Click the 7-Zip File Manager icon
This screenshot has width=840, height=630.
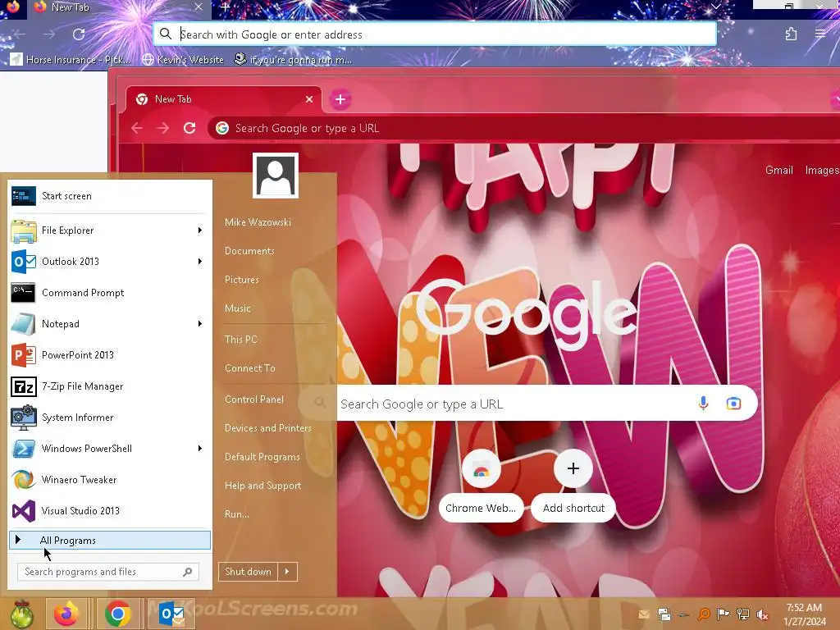click(24, 386)
